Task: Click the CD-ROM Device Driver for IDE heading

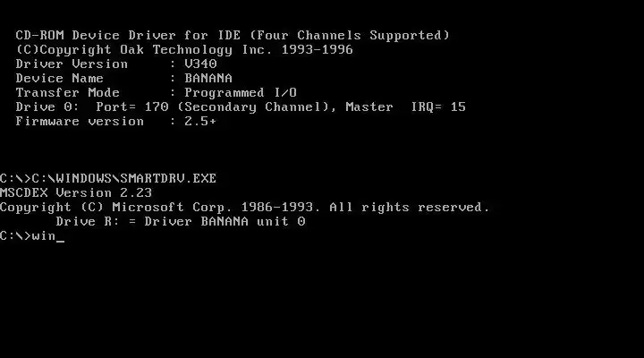Action: 128,35
